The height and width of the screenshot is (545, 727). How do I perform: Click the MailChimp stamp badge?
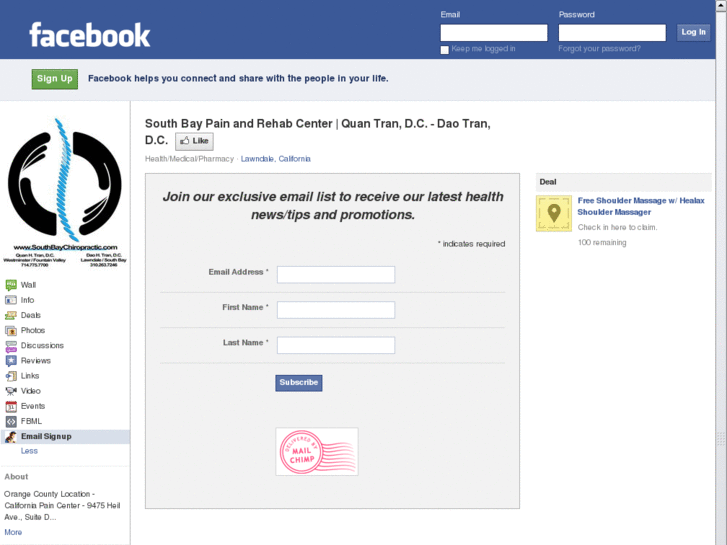tap(317, 451)
